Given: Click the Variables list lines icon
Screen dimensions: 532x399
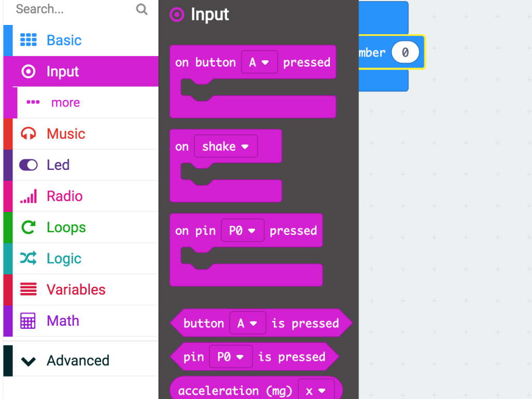Looking at the screenshot, I should (29, 289).
